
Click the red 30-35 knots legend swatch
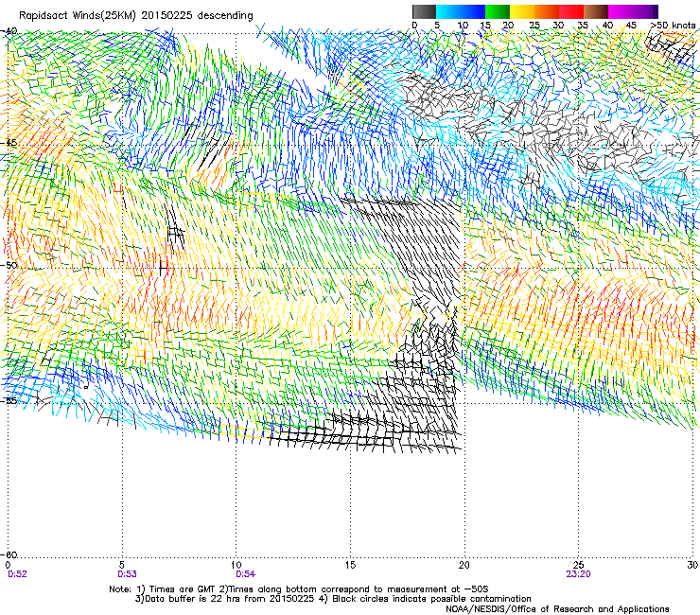click(x=571, y=11)
